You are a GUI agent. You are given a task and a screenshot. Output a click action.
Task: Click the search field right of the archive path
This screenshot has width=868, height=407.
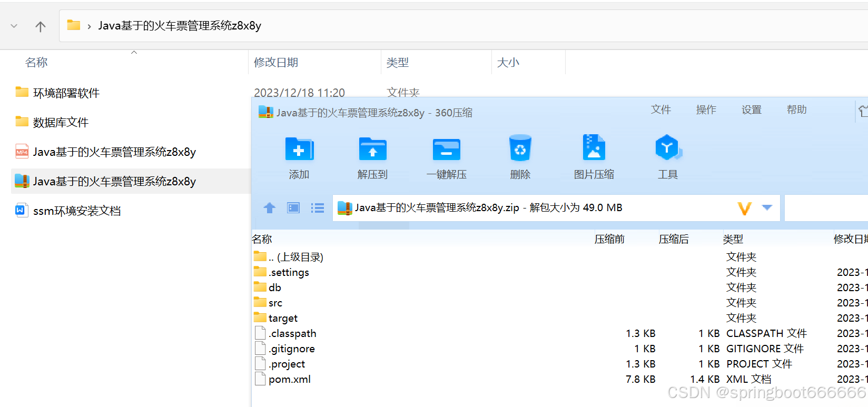pyautogui.click(x=826, y=208)
